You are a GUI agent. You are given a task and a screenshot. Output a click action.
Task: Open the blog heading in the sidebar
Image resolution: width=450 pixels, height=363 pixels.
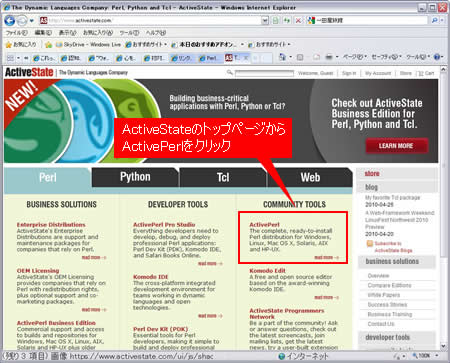tap(371, 187)
